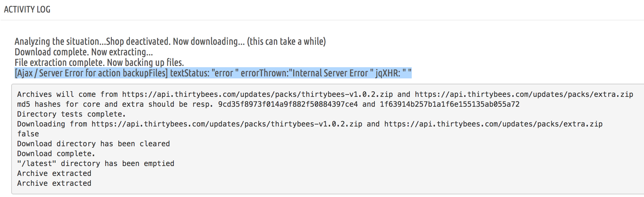Viewport: 644px width, 197px height.
Task: Click the "File extraction complete" status line
Action: coord(99,63)
